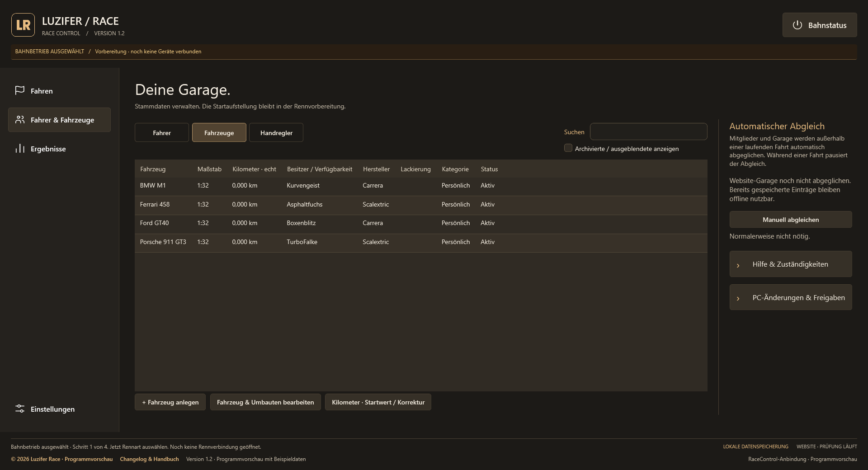Focus the Suchen search field

649,132
